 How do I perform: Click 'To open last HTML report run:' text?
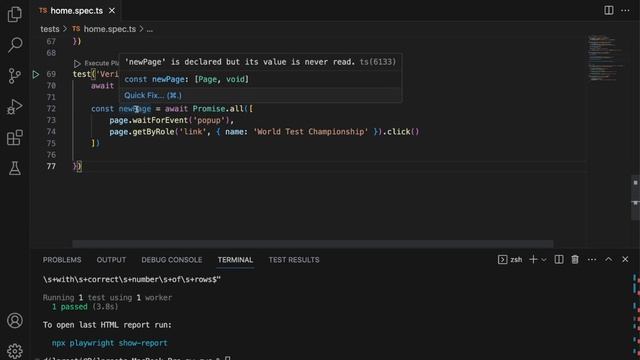pyautogui.click(x=107, y=325)
